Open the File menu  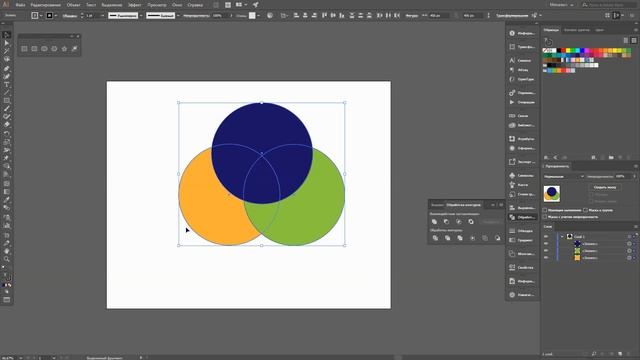(x=20, y=5)
